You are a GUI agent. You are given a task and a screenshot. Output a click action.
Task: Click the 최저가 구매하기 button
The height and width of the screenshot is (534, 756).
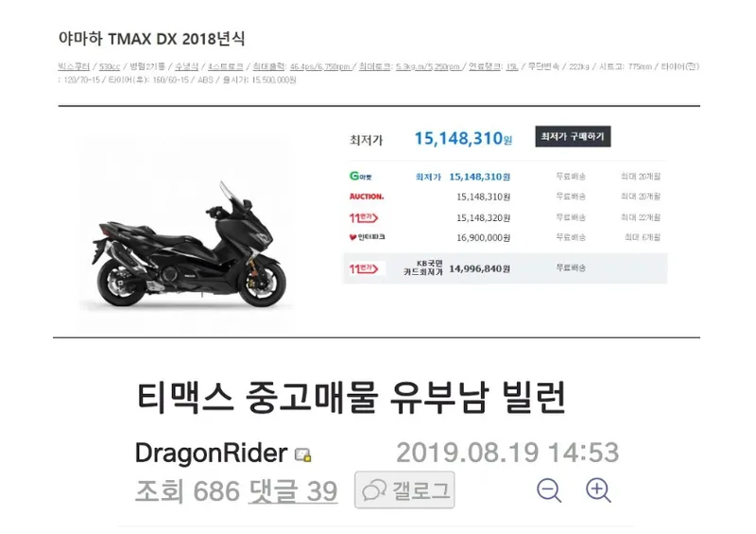(x=573, y=136)
